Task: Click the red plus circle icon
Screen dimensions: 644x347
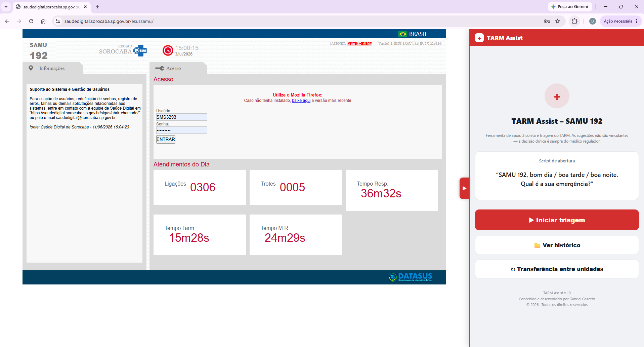Action: coord(557,96)
